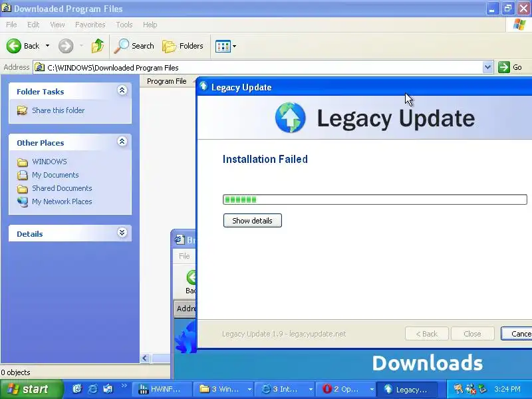Click the first system tray icon
This screenshot has width=532, height=399.
(x=458, y=389)
